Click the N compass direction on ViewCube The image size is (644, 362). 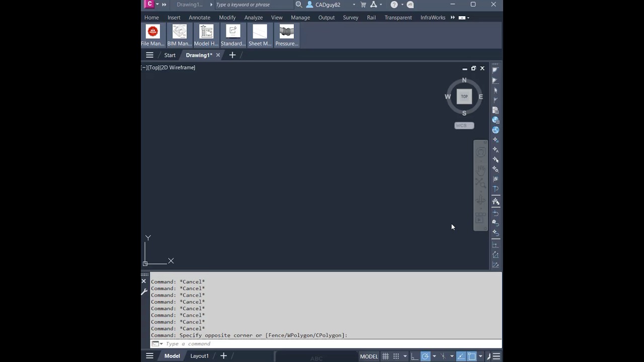[x=464, y=80]
